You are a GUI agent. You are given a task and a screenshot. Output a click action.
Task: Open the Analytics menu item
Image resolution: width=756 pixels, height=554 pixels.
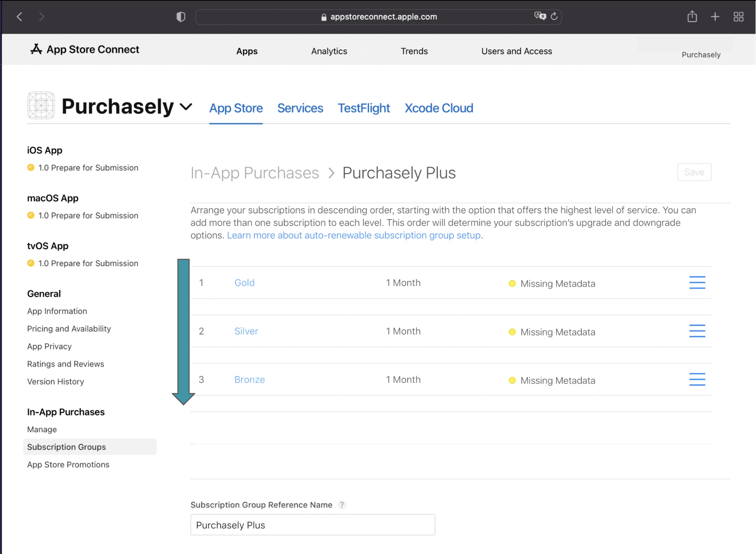(329, 51)
